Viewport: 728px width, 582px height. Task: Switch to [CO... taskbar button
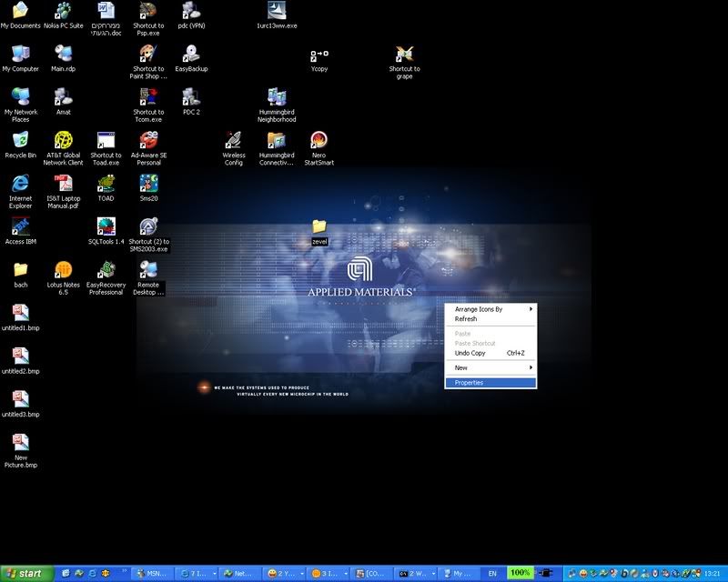click(371, 574)
